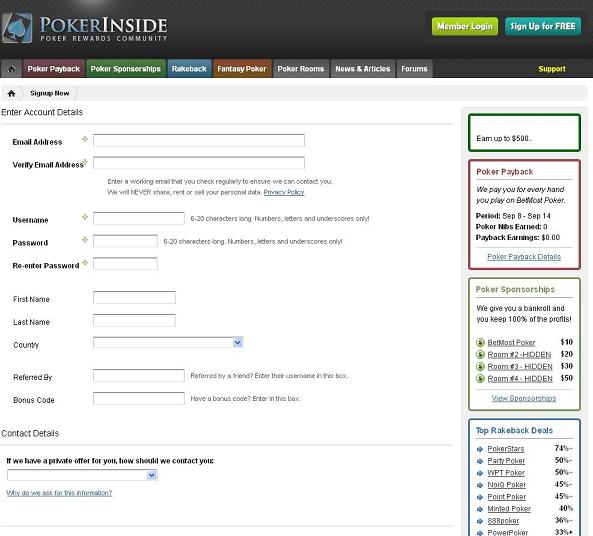Click the Email Address input field
The image size is (593, 536).
(x=199, y=140)
